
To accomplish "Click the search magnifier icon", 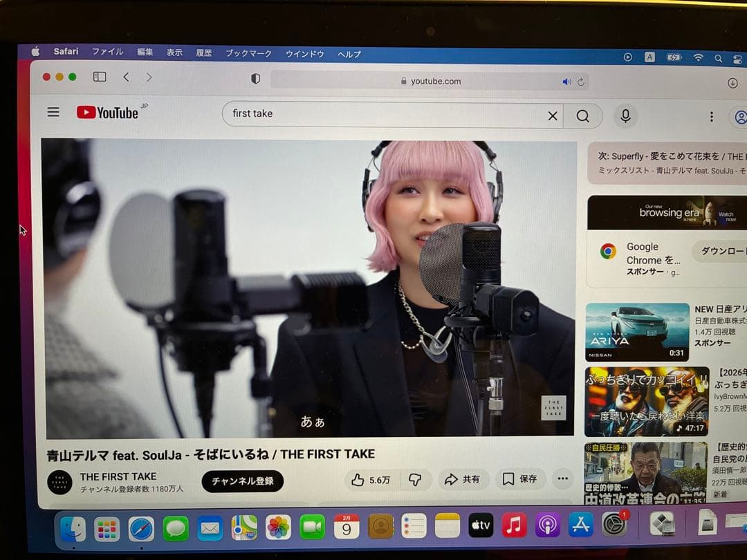I will [x=584, y=116].
